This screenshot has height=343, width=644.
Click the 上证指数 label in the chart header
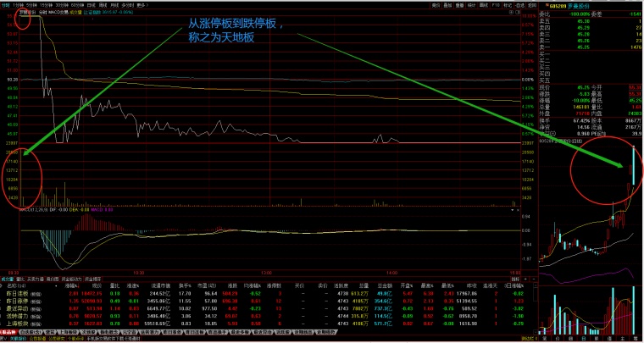pyautogui.click(x=92, y=13)
